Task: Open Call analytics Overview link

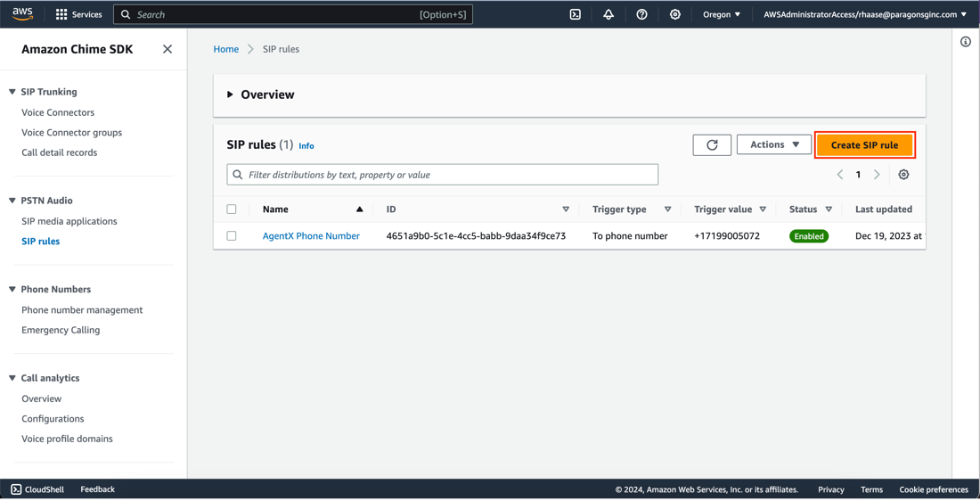Action: [x=41, y=399]
